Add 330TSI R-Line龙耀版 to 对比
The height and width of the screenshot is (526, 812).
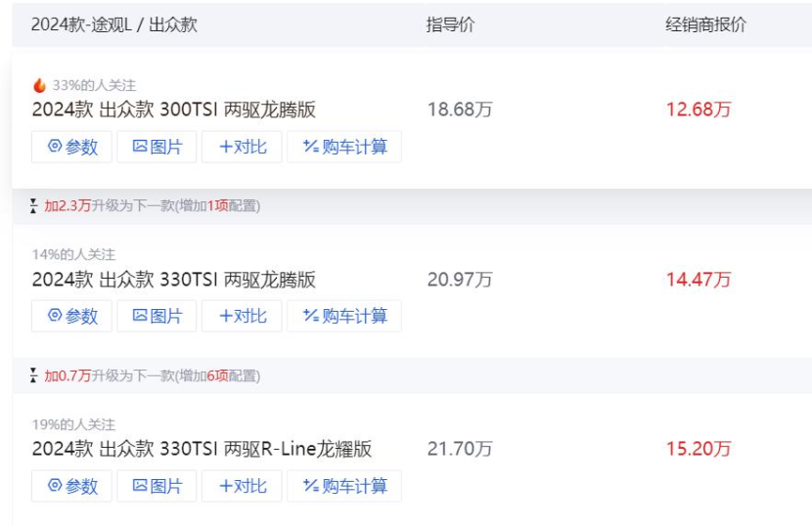[242, 486]
